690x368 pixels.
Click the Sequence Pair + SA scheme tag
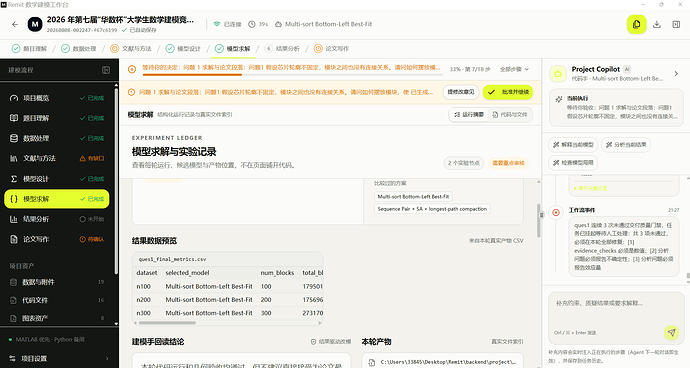click(432, 209)
